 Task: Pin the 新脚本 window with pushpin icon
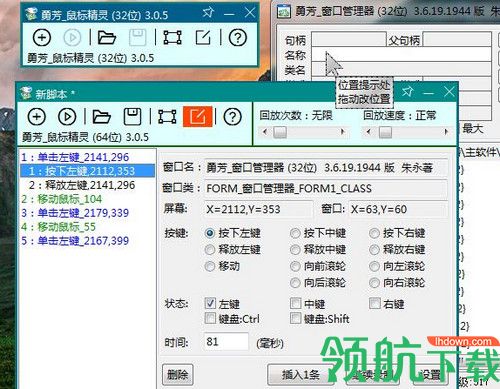407,91
